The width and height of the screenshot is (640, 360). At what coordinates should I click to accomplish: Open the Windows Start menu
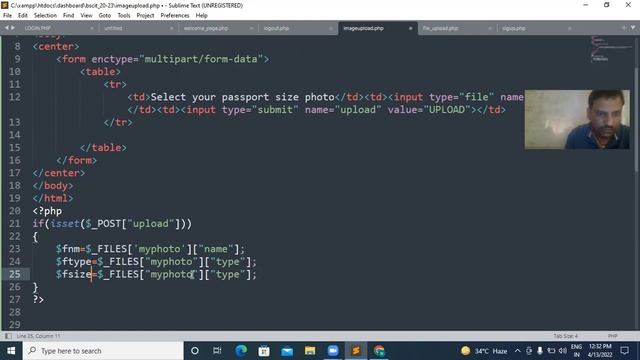(x=11, y=351)
